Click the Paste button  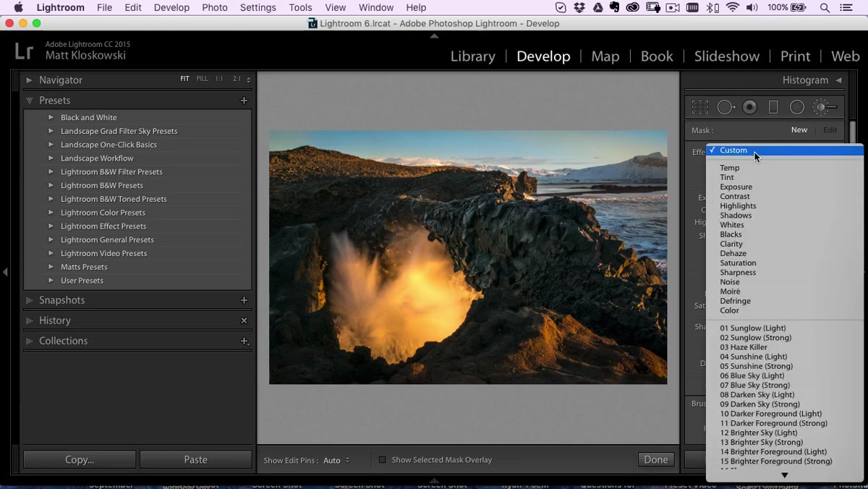195,459
